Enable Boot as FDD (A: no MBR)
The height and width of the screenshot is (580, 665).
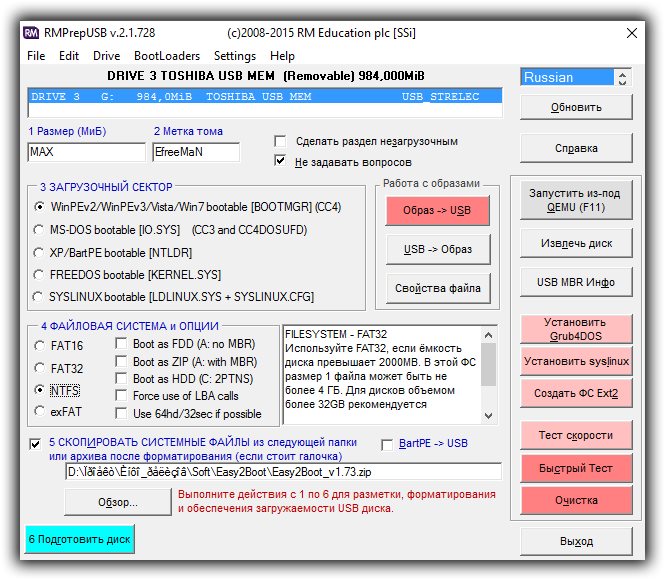click(121, 343)
